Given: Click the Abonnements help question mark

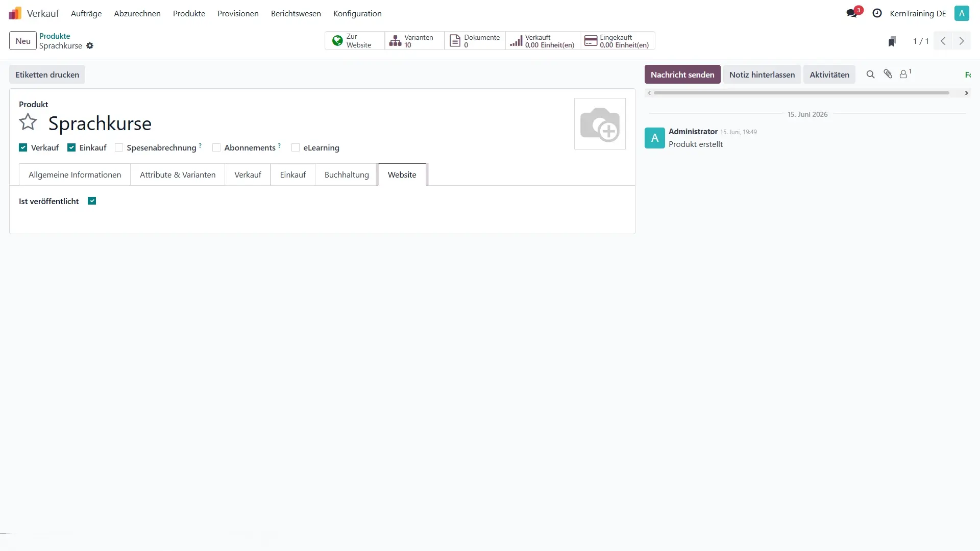Looking at the screenshot, I should pyautogui.click(x=279, y=145).
